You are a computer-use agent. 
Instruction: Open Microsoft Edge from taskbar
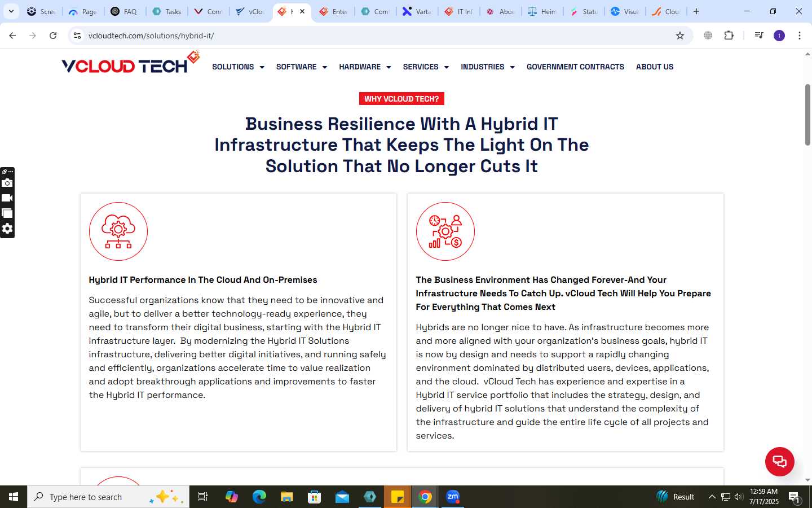259,497
